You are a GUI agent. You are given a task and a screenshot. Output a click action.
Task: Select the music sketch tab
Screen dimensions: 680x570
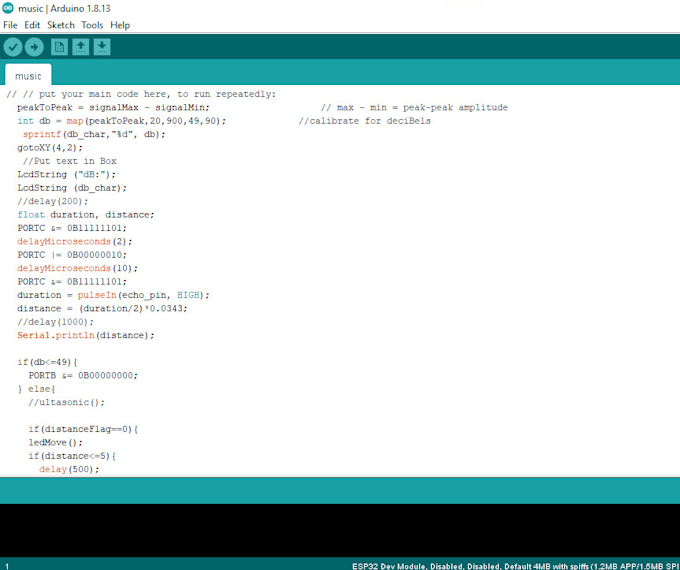(x=28, y=76)
